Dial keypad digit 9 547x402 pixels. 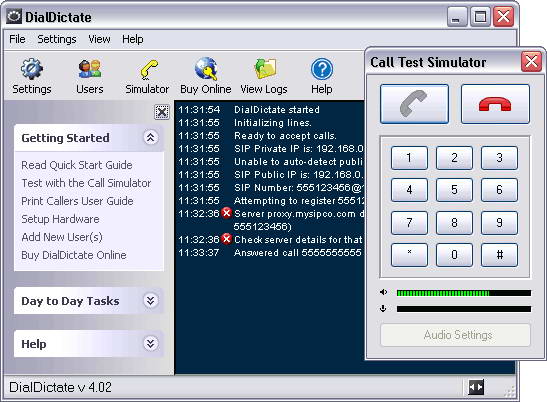pos(499,223)
